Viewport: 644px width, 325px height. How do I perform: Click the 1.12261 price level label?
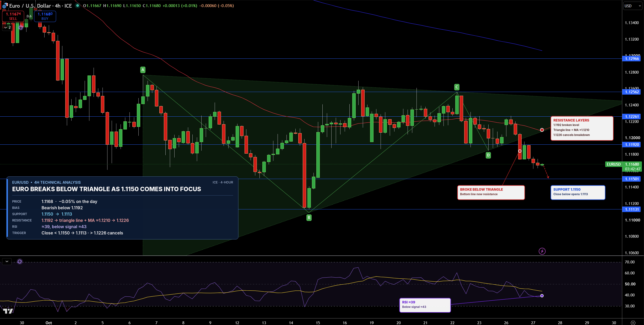point(631,116)
